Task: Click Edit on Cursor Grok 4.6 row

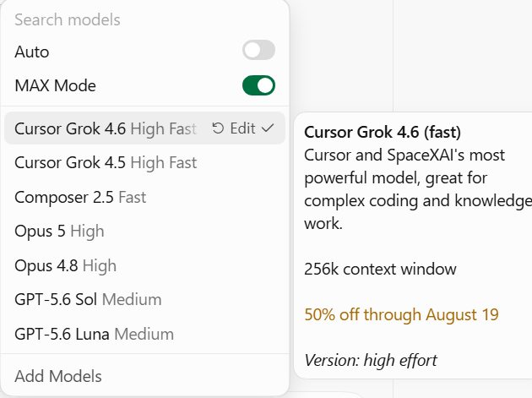Action: coord(242,128)
